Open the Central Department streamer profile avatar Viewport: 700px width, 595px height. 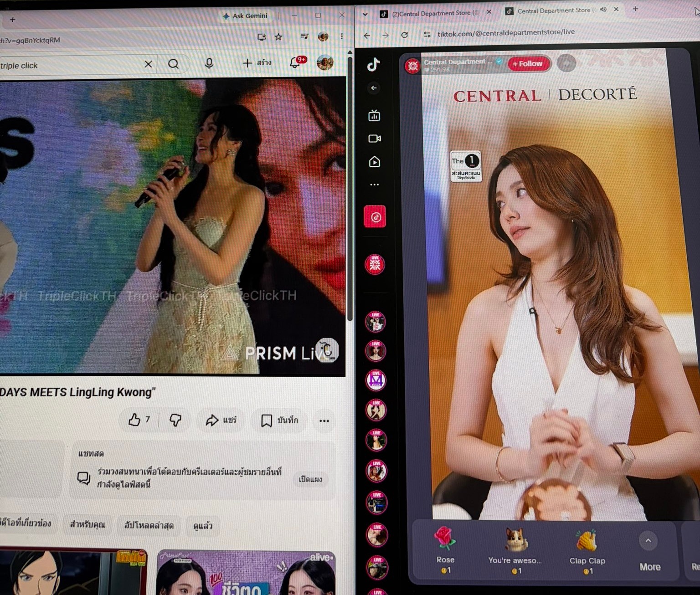[x=413, y=66]
